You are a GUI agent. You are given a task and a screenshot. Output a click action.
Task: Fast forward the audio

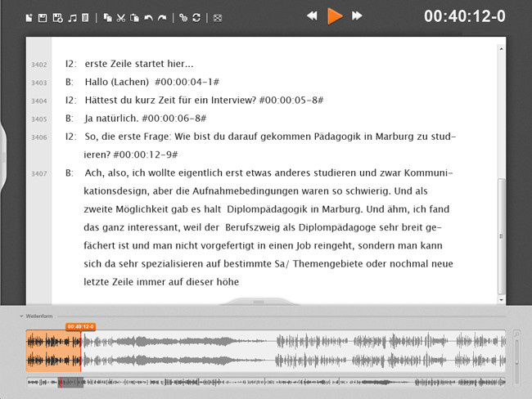coord(357,16)
